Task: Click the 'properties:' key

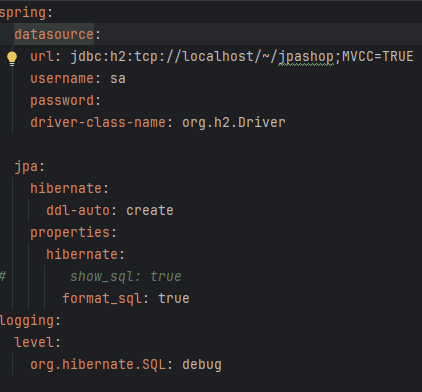Action: click(x=73, y=233)
